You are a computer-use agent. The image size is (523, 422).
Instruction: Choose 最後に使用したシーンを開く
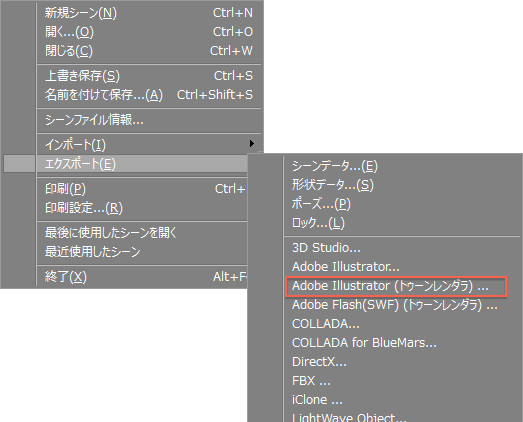click(x=142, y=233)
